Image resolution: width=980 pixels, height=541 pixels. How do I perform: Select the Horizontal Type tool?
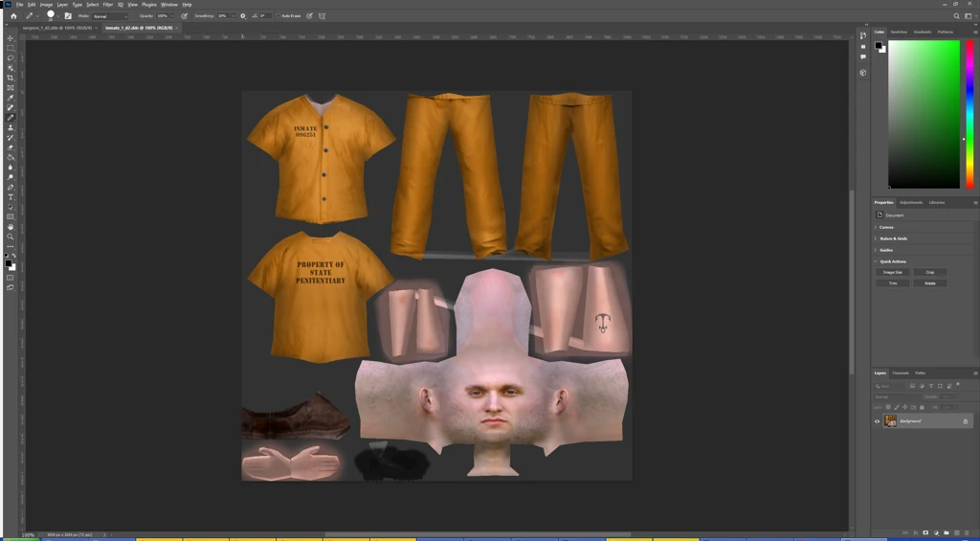pos(10,197)
